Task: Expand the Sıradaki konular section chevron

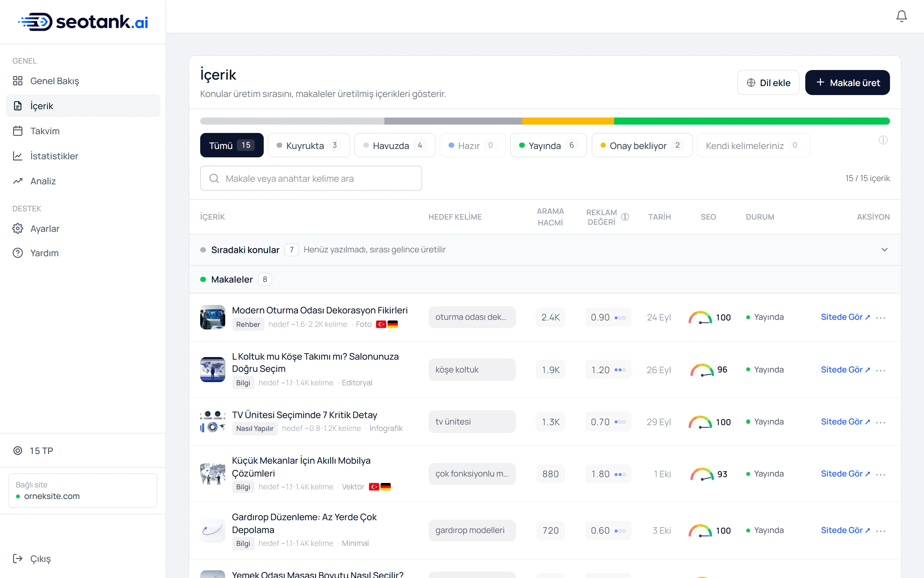Action: point(884,250)
